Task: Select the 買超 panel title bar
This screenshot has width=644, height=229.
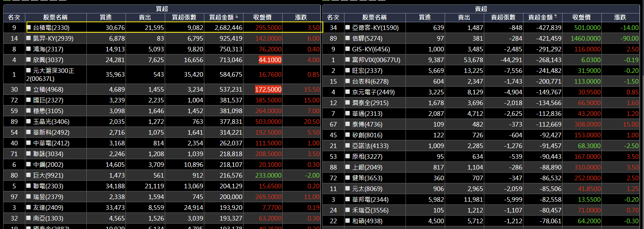Action: click(x=162, y=8)
